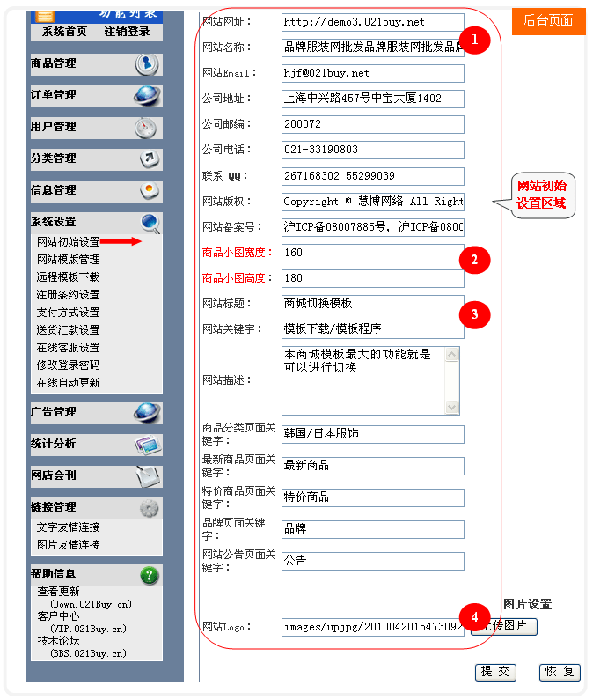Open 在线自动更新 menu item

tap(69, 383)
